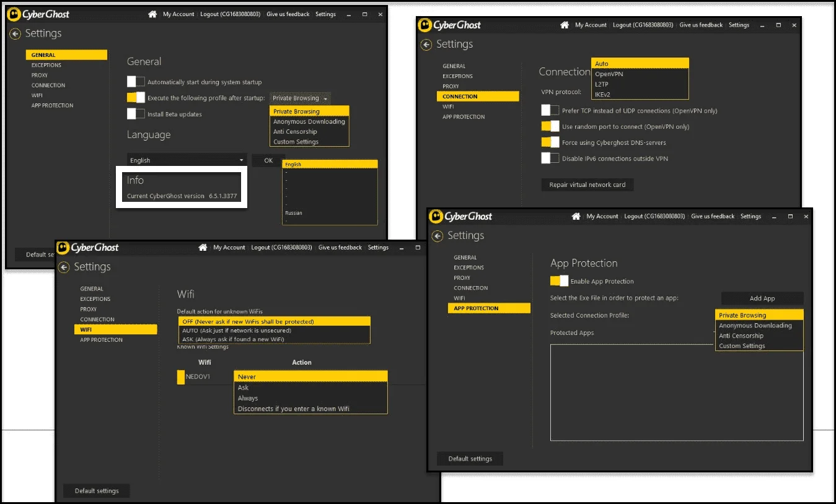Toggle Prefer TCP instead of UDP connections
836x504 pixels.
coord(550,110)
